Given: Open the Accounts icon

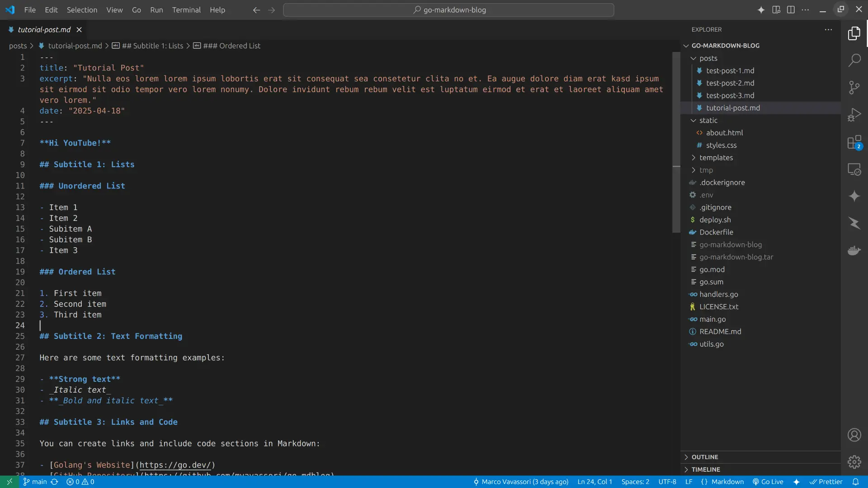Looking at the screenshot, I should [854, 435].
